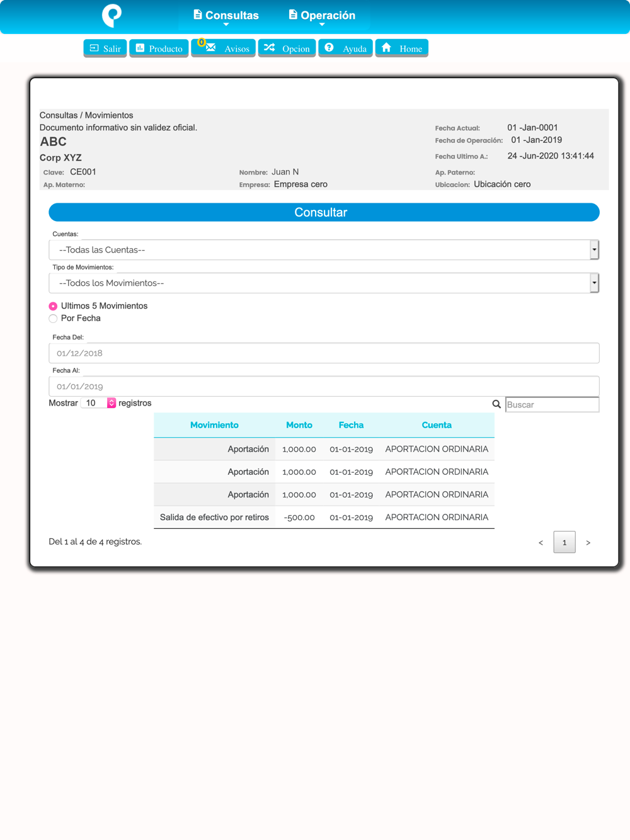Click the Consultar button

click(324, 212)
